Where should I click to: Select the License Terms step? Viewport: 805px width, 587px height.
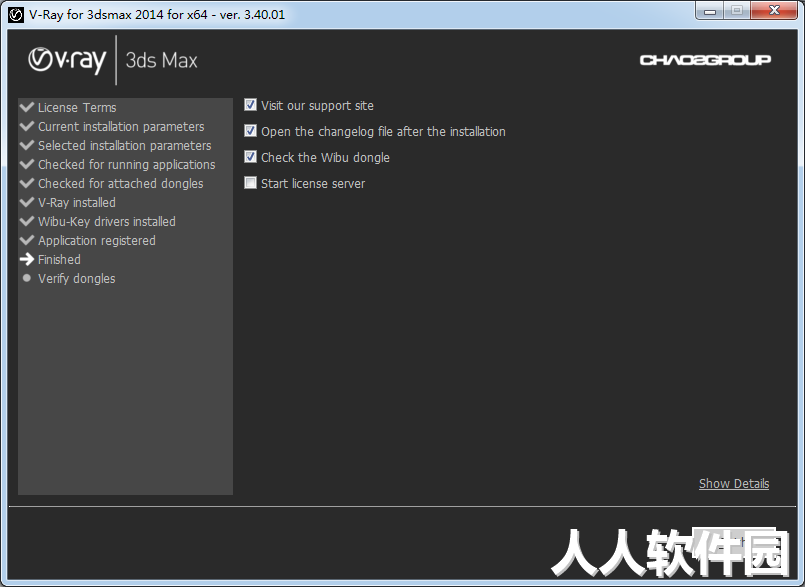(77, 107)
